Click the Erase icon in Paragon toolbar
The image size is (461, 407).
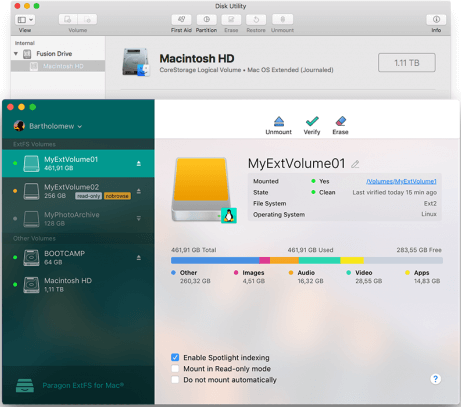click(340, 121)
